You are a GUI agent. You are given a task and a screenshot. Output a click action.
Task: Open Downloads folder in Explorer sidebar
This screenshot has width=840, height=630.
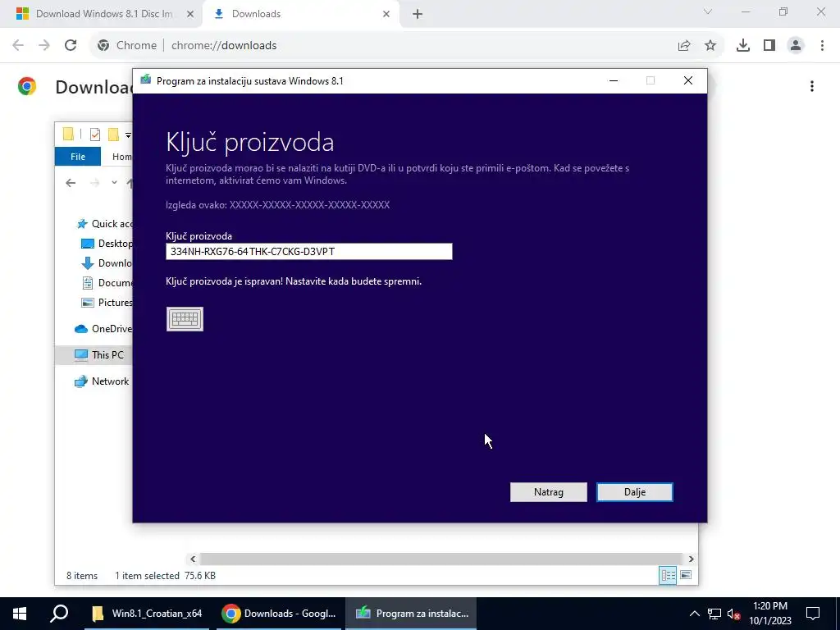[x=107, y=263]
